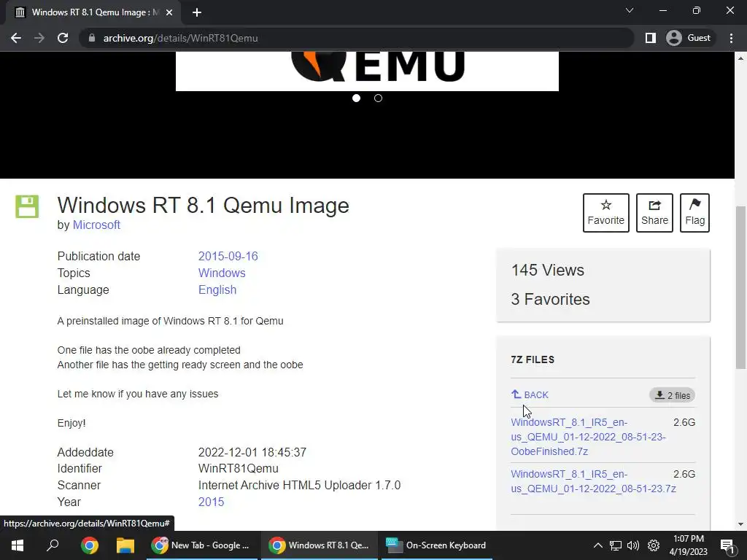This screenshot has width=747, height=560.
Task: Open File Explorer from taskbar
Action: tap(125, 545)
